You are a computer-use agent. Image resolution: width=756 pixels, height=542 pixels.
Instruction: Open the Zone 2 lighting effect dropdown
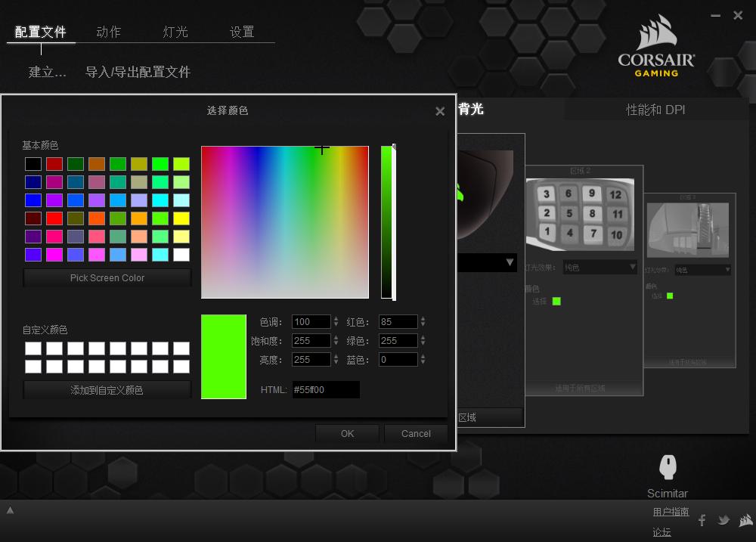[600, 267]
